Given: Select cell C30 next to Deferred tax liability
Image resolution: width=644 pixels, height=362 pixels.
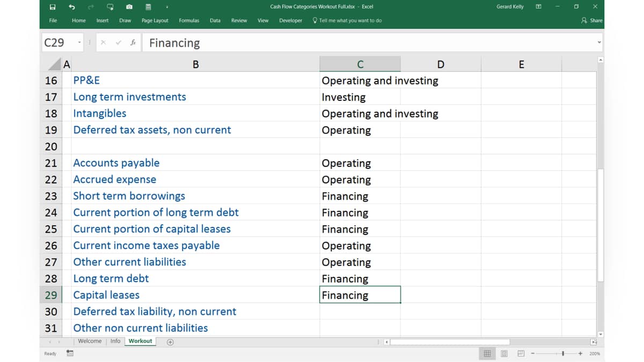Looking at the screenshot, I should pos(360,312).
